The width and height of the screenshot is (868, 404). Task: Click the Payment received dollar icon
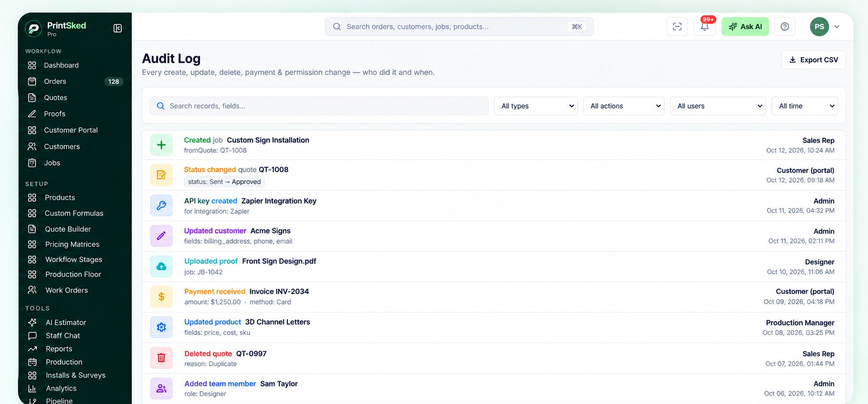coord(161,297)
